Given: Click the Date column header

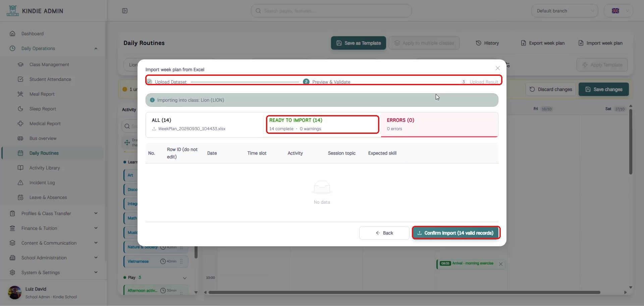Looking at the screenshot, I should click(x=212, y=153).
